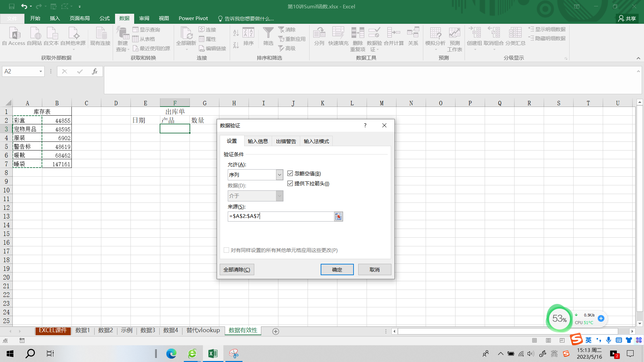Click OK (确定) in Data Validation dialog
644x362 pixels.
coord(337,269)
